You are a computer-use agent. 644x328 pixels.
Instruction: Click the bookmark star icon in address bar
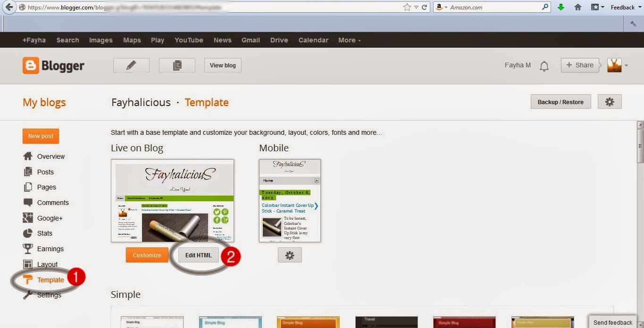click(407, 7)
